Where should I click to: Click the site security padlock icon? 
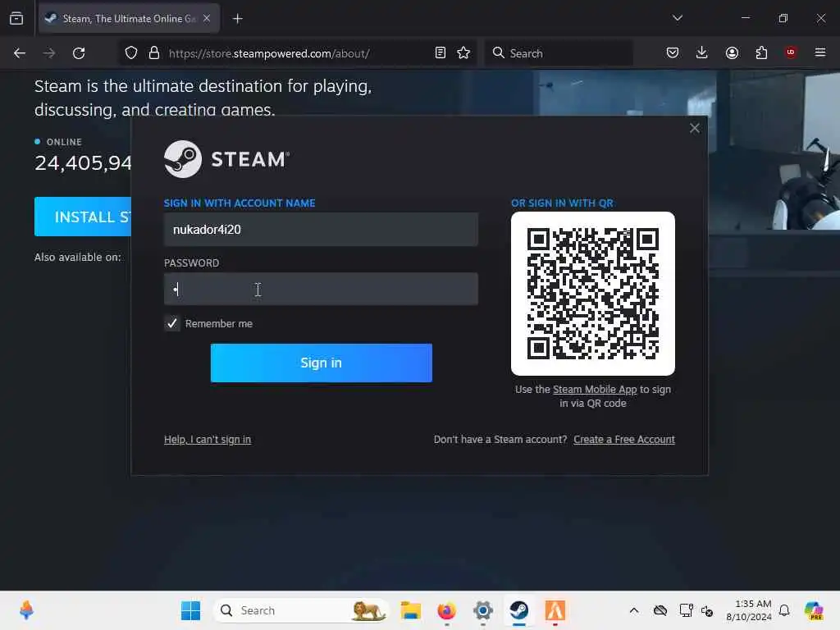pyautogui.click(x=154, y=53)
